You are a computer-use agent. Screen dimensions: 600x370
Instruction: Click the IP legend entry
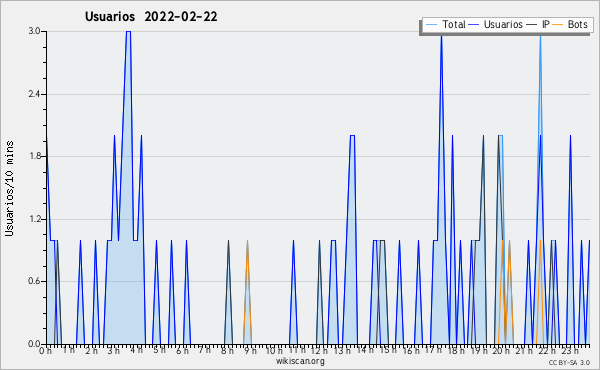538,24
